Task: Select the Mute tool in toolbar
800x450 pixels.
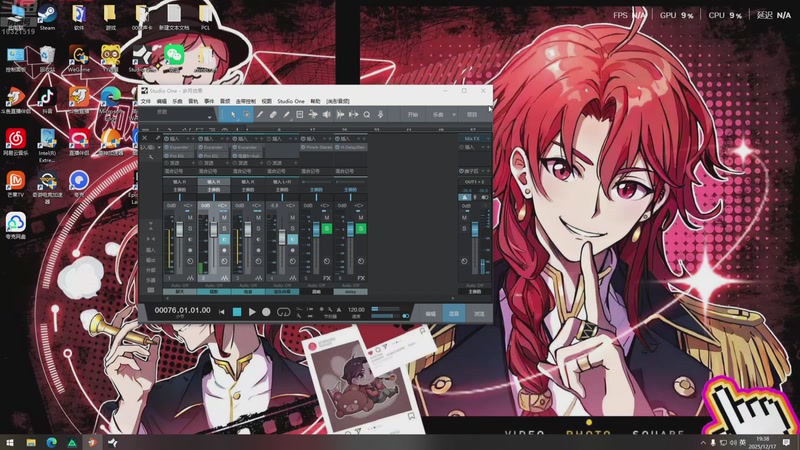Action: pyautogui.click(x=299, y=115)
